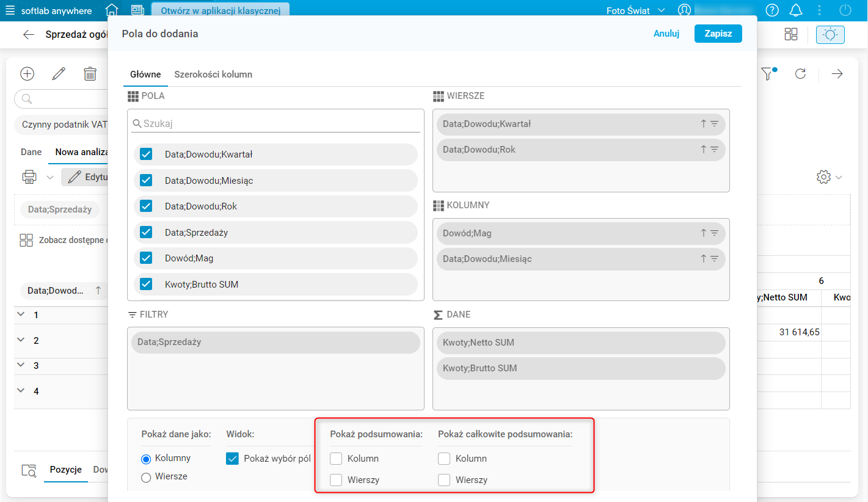Screen dimensions: 868x502
Task: Open filter options for Data;Dowodu;Miesiąc column field
Action: 714,258
